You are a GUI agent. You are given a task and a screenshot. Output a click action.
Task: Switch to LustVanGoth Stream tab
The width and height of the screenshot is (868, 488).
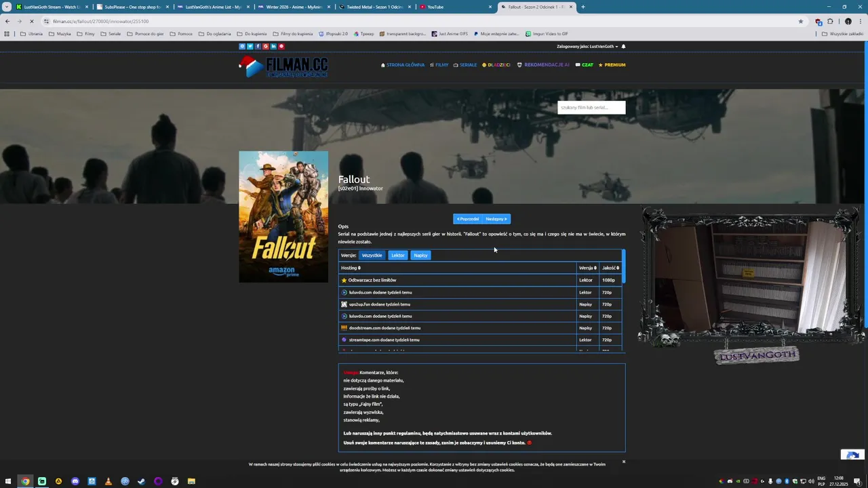point(52,7)
